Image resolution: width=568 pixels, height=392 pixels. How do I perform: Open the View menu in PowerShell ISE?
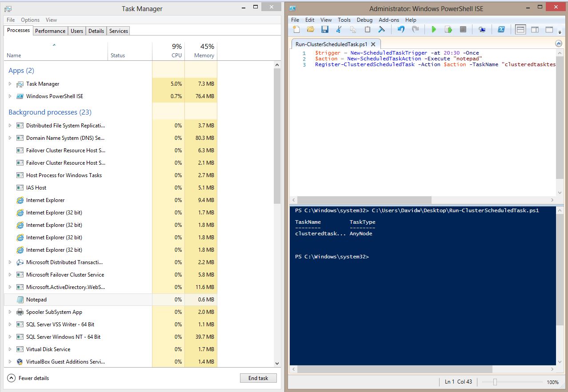pyautogui.click(x=326, y=20)
